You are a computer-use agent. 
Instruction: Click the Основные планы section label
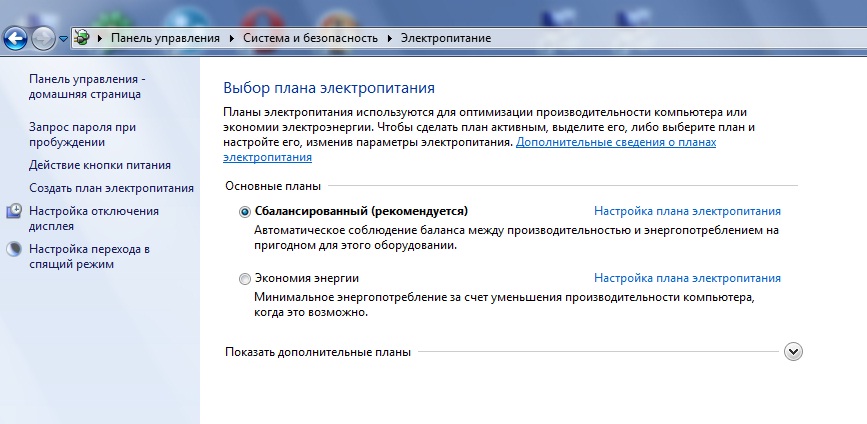[273, 186]
